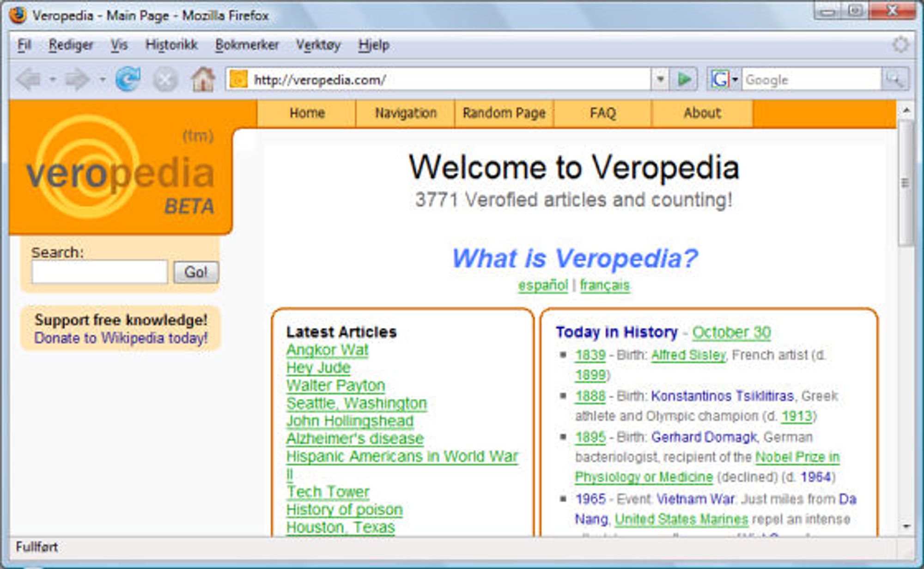Image resolution: width=924 pixels, height=569 pixels.
Task: Go to the Home page icon
Action: click(203, 79)
